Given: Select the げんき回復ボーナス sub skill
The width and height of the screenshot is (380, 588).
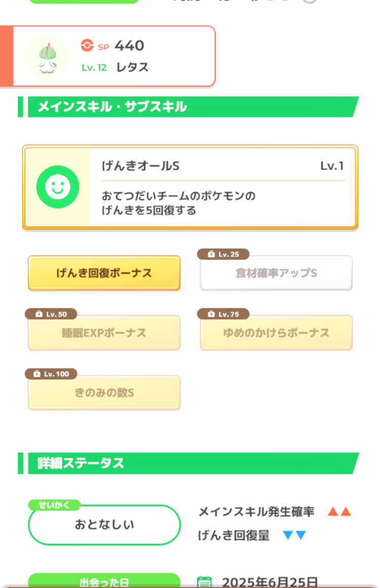Looking at the screenshot, I should (x=104, y=273).
